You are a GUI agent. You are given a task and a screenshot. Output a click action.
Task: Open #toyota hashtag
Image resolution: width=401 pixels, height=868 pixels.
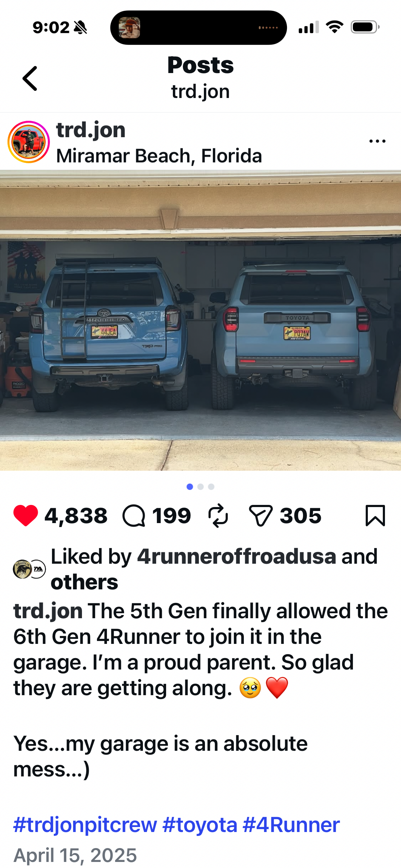click(200, 825)
